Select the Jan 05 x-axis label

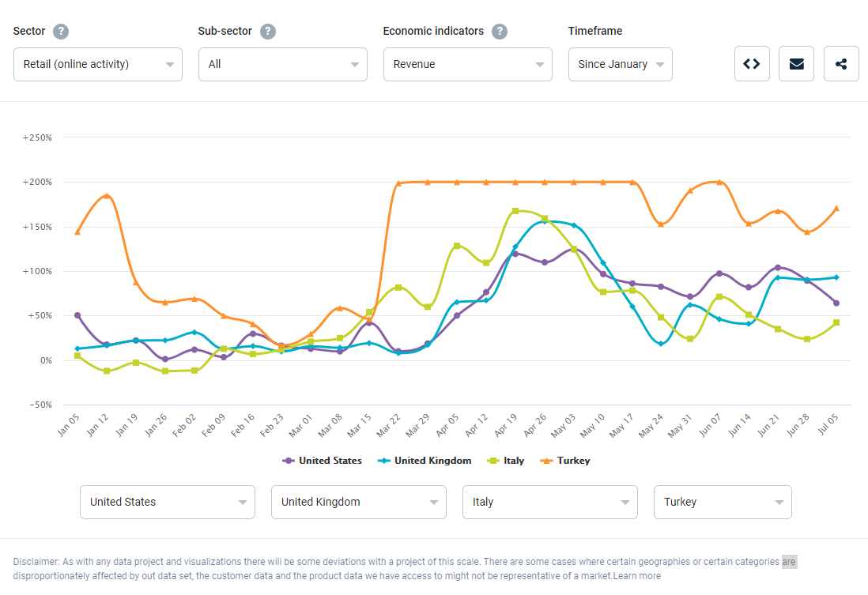(x=68, y=425)
